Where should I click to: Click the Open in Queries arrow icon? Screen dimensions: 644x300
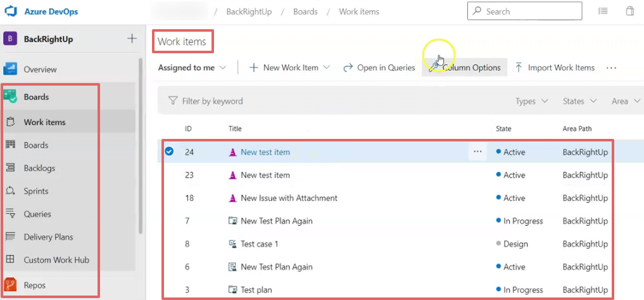pyautogui.click(x=348, y=67)
